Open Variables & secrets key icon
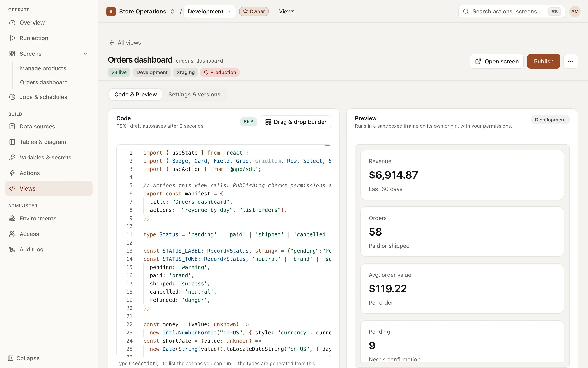 pos(12,157)
